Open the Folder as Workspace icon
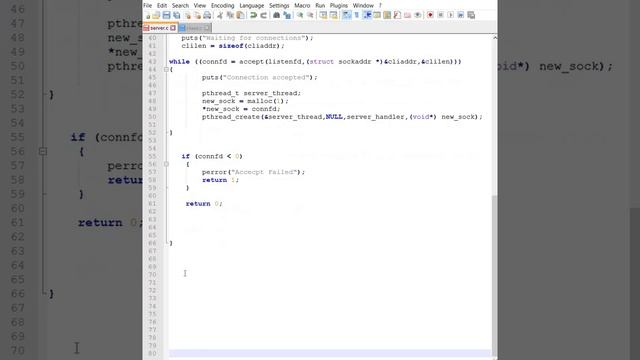The height and width of the screenshot is (360, 640). (x=407, y=15)
